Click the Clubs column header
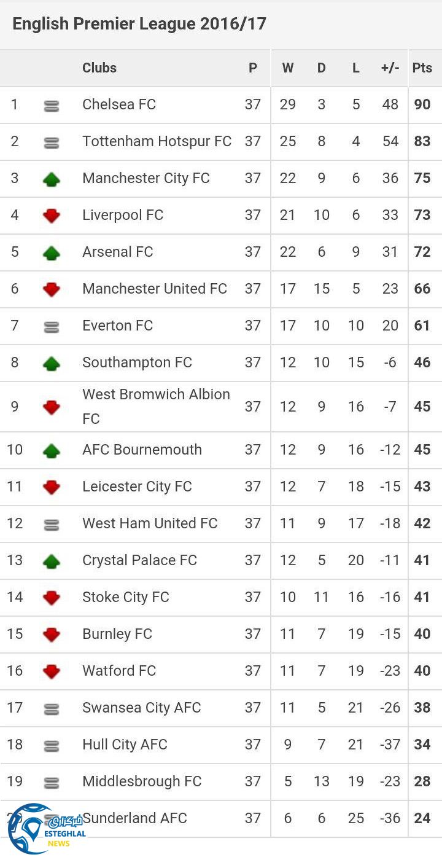The height and width of the screenshot is (868, 442). coord(99,68)
